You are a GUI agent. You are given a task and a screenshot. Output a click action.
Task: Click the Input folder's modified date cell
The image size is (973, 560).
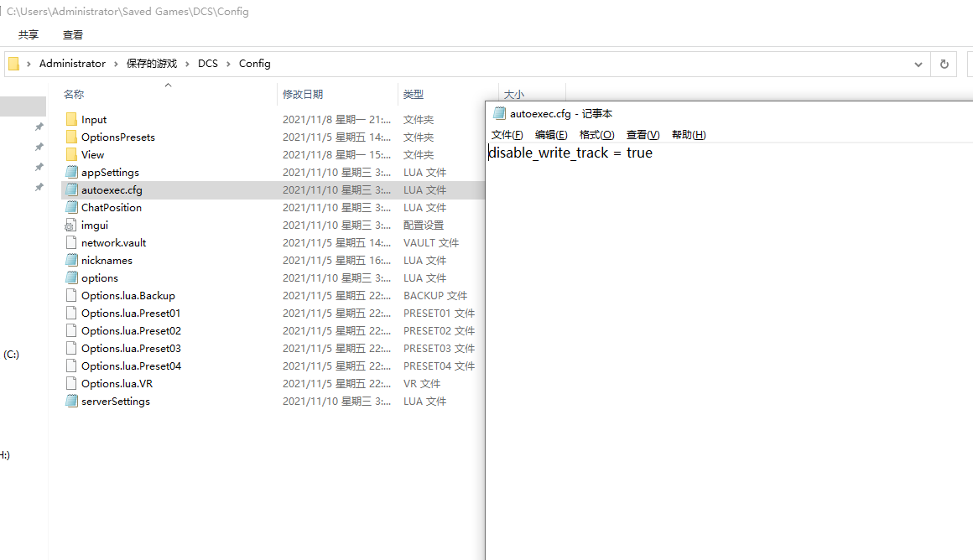(336, 119)
